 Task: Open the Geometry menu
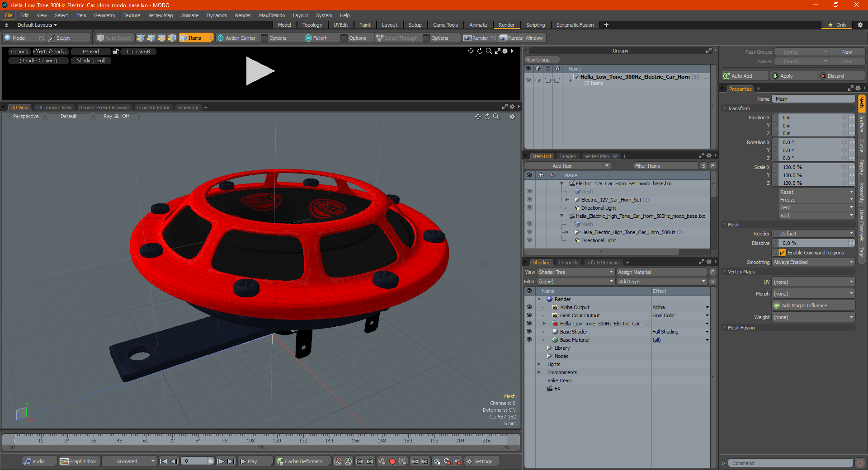(104, 15)
